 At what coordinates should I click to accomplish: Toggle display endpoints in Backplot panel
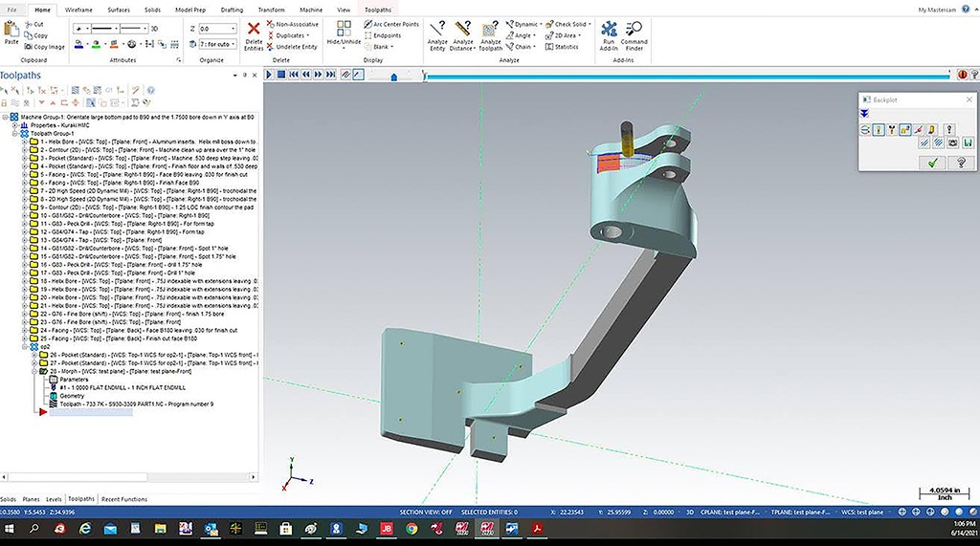point(918,129)
